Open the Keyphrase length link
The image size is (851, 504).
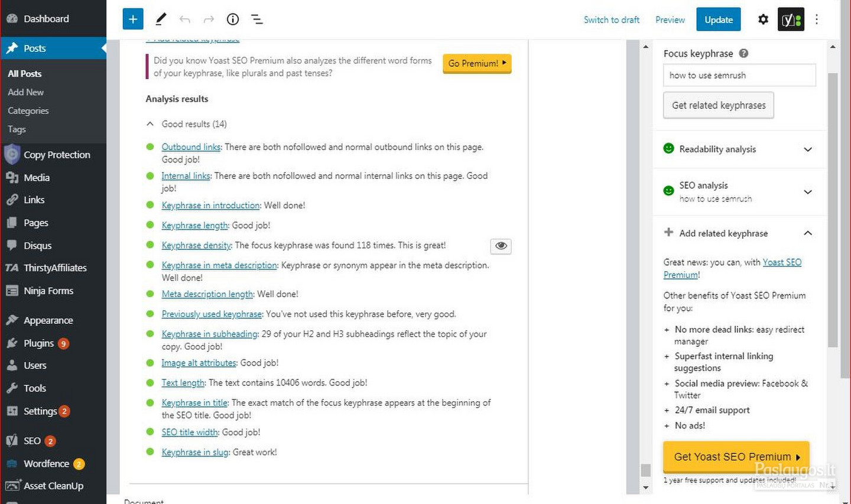point(194,226)
